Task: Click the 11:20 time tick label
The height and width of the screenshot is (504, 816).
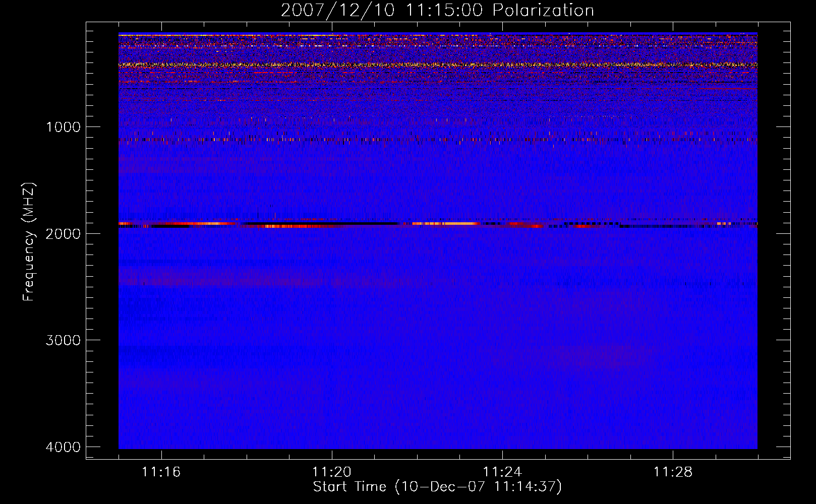Action: point(332,472)
